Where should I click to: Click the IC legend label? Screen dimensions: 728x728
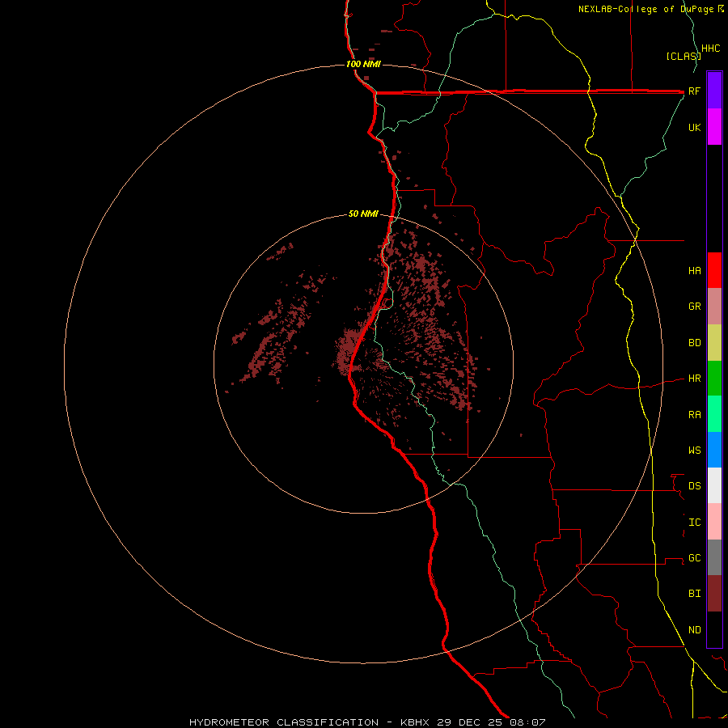click(x=694, y=523)
